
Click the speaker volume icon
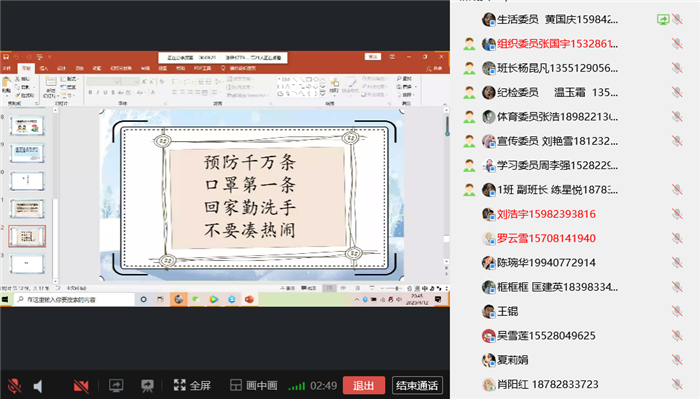38,386
